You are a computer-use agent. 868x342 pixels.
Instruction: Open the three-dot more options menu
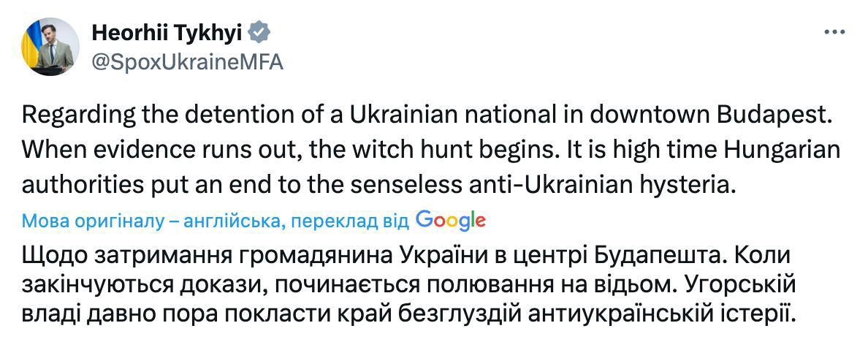(834, 33)
